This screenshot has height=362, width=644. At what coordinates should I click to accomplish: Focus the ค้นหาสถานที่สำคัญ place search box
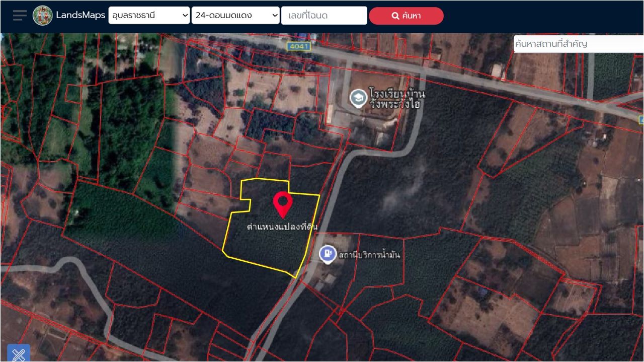point(578,44)
